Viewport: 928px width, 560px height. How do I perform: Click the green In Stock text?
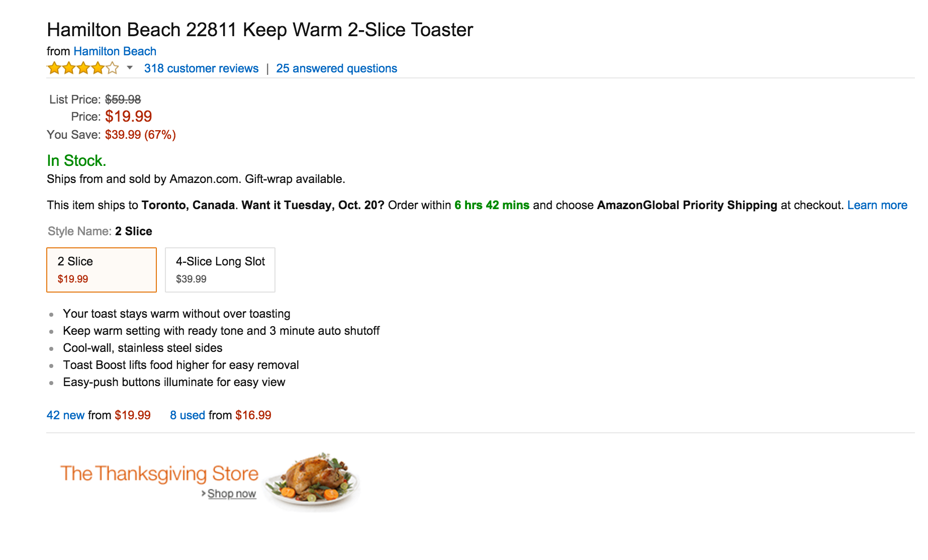click(76, 161)
